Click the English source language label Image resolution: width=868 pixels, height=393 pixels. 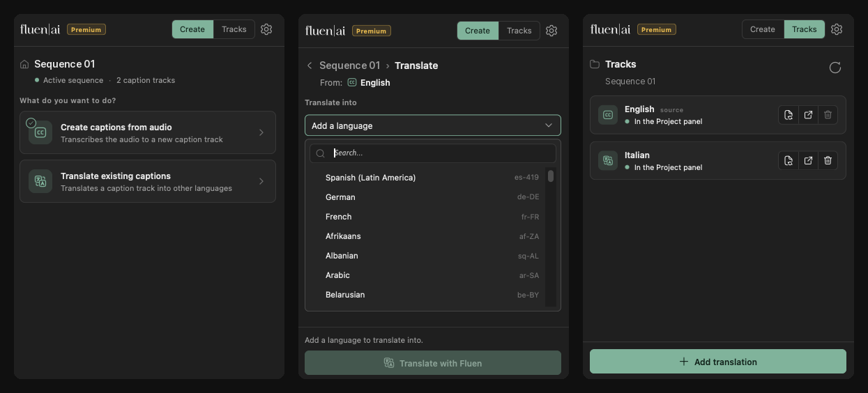[375, 82]
